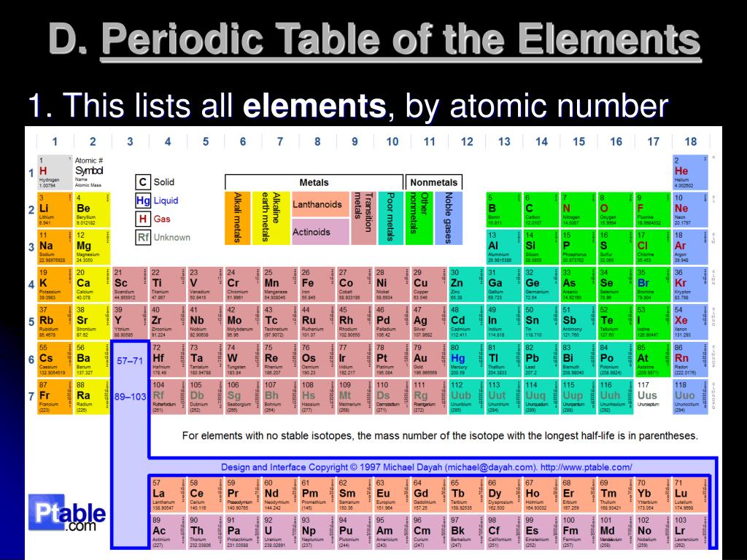This screenshot has width=747, height=560.
Task: Click the Nonmetals category header
Action: [433, 182]
